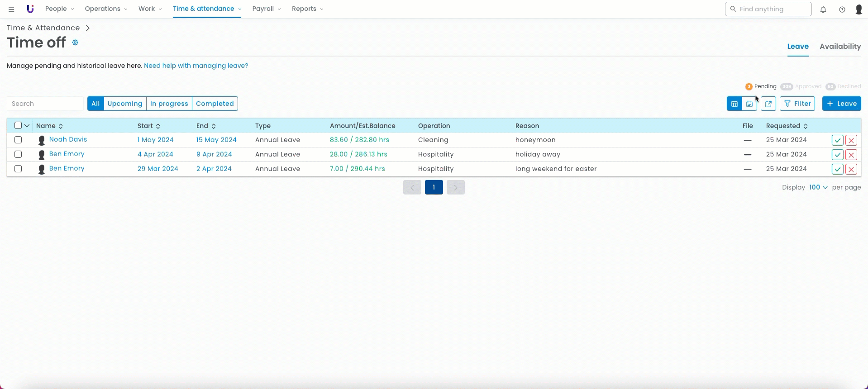Open the Display 100 per page dropdown

(x=818, y=187)
